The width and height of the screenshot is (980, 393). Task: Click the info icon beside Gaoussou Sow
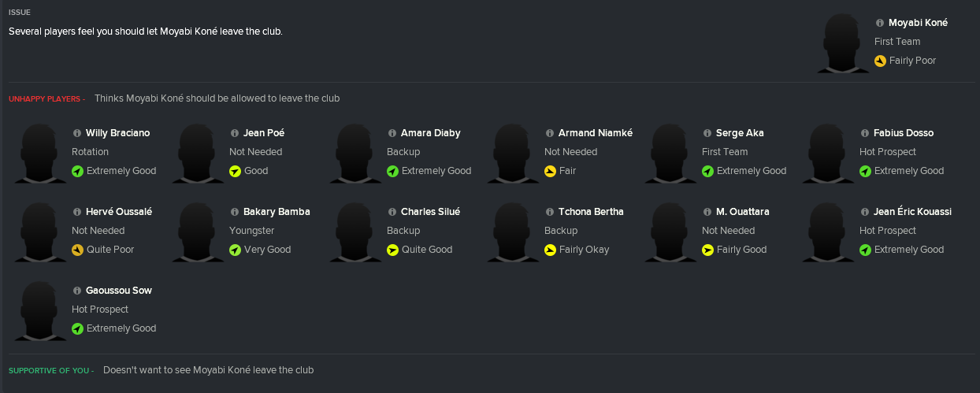click(x=77, y=291)
